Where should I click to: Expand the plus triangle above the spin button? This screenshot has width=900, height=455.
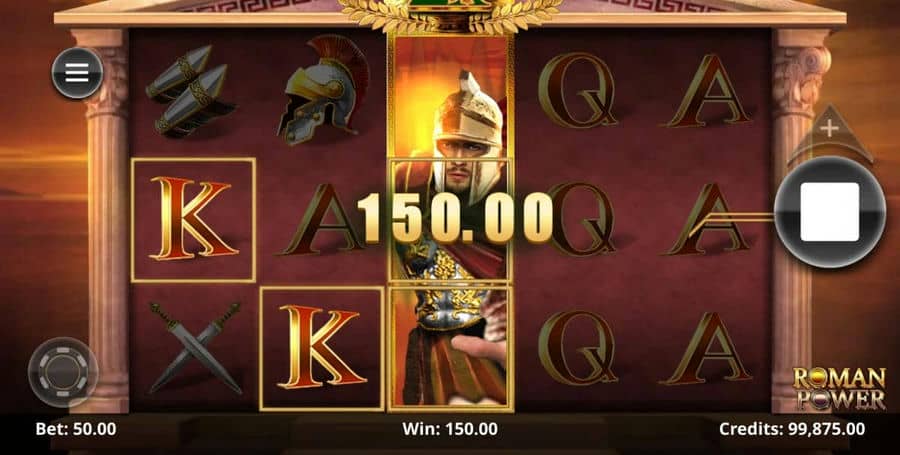(829, 134)
